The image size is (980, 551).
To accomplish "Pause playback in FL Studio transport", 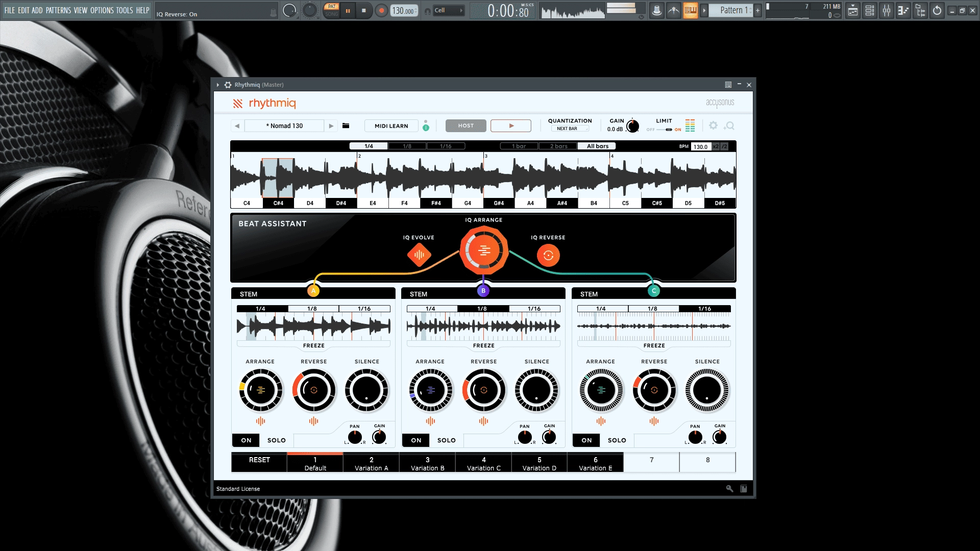I will [x=348, y=11].
